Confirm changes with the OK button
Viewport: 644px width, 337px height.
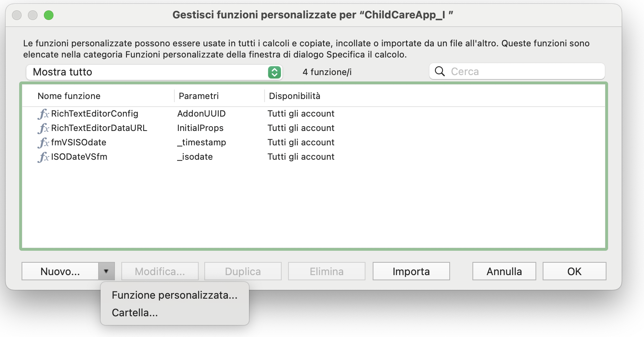(574, 271)
